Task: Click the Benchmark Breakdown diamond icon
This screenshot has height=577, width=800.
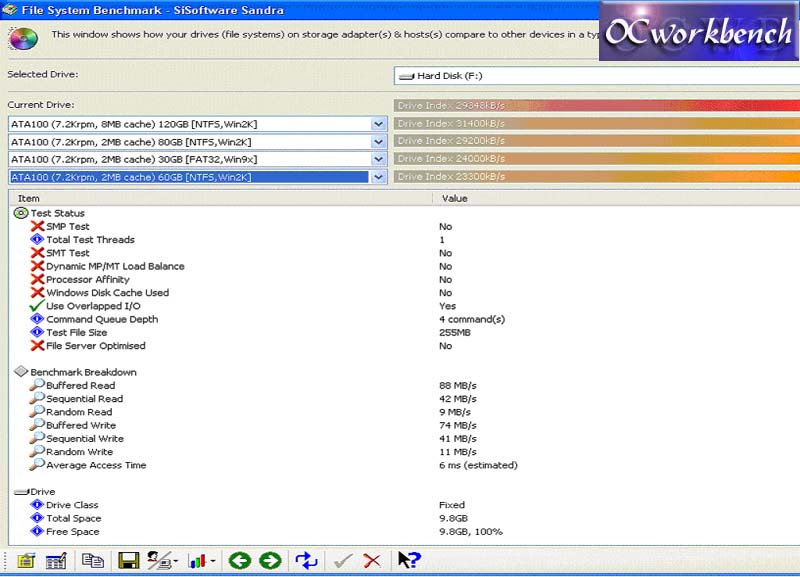Action: pyautogui.click(x=21, y=371)
